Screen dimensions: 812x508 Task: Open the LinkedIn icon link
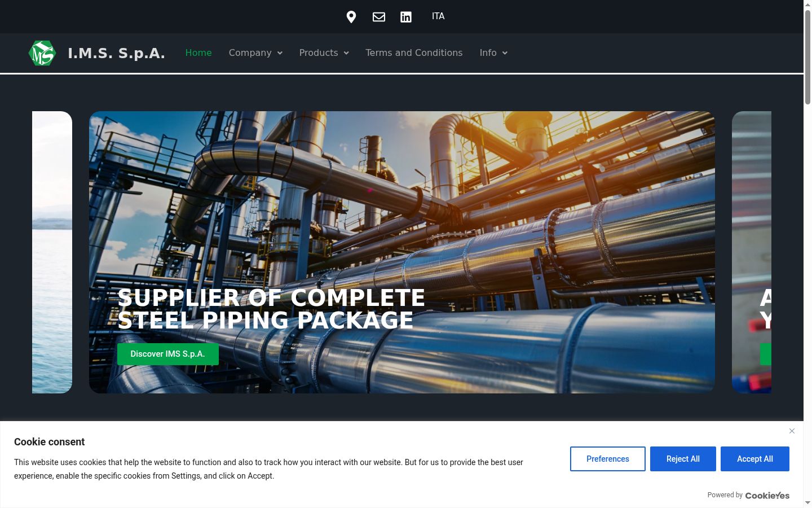tap(406, 17)
